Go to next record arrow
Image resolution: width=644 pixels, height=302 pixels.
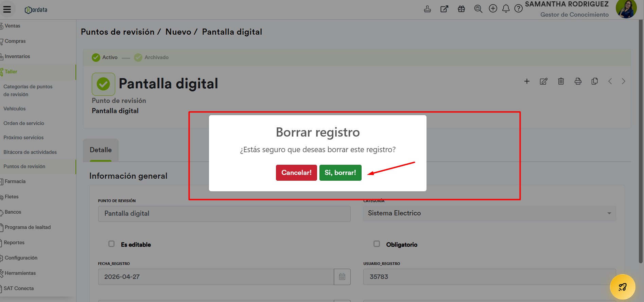click(x=623, y=81)
